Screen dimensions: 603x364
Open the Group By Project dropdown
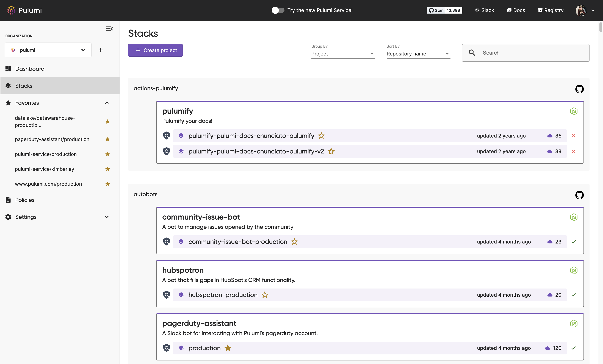(x=343, y=54)
